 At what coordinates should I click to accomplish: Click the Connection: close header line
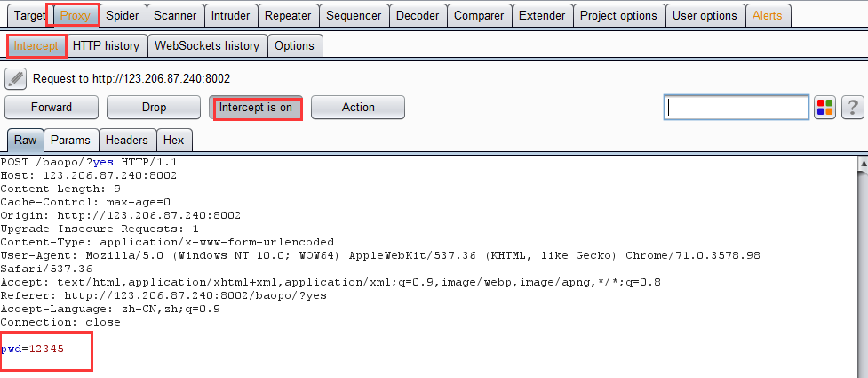60,322
